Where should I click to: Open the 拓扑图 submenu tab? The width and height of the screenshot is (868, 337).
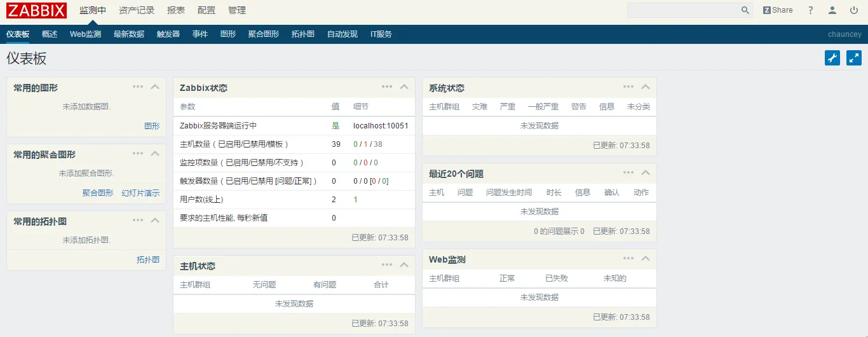click(303, 34)
